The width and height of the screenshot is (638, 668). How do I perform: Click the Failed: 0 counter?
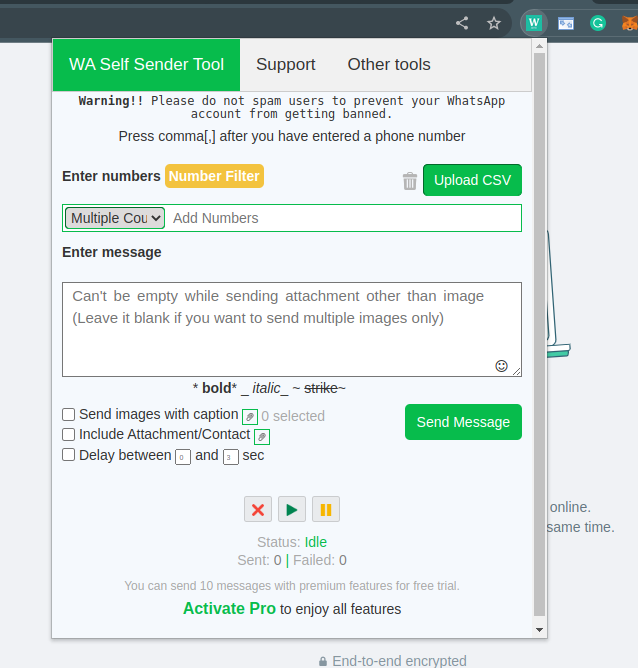pyautogui.click(x=320, y=560)
